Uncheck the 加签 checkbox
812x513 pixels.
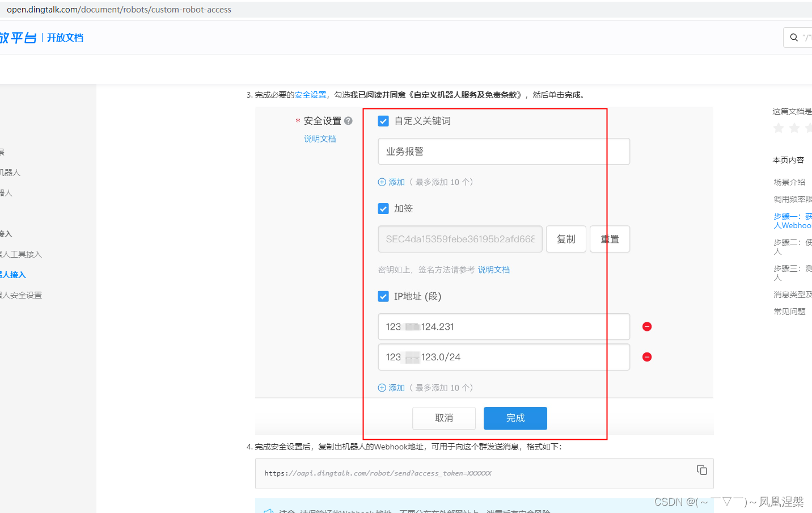pos(383,209)
